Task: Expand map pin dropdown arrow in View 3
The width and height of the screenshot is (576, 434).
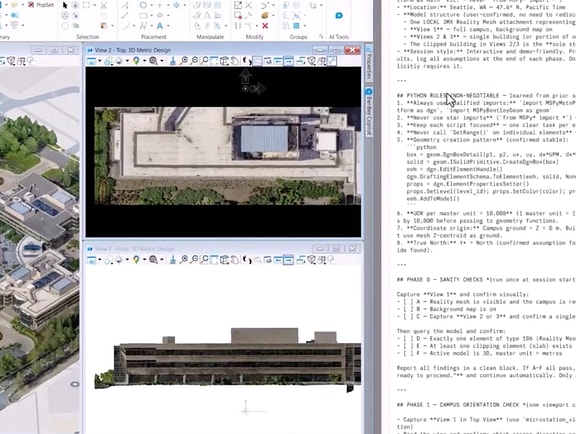Action: tap(144, 260)
